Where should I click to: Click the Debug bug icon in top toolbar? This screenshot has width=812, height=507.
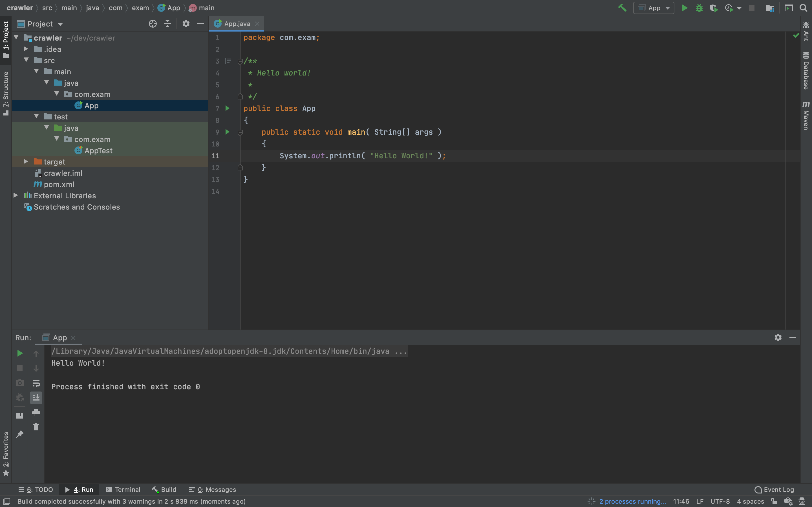(x=699, y=8)
